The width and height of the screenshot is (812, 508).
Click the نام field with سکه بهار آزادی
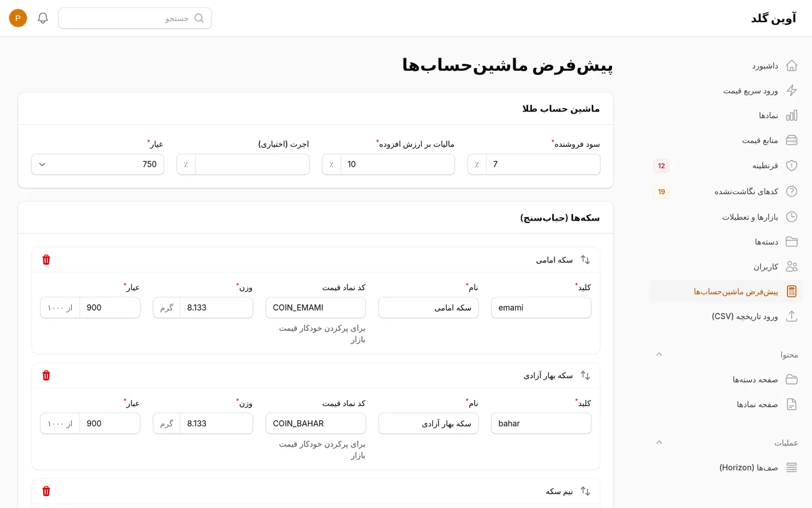click(429, 423)
